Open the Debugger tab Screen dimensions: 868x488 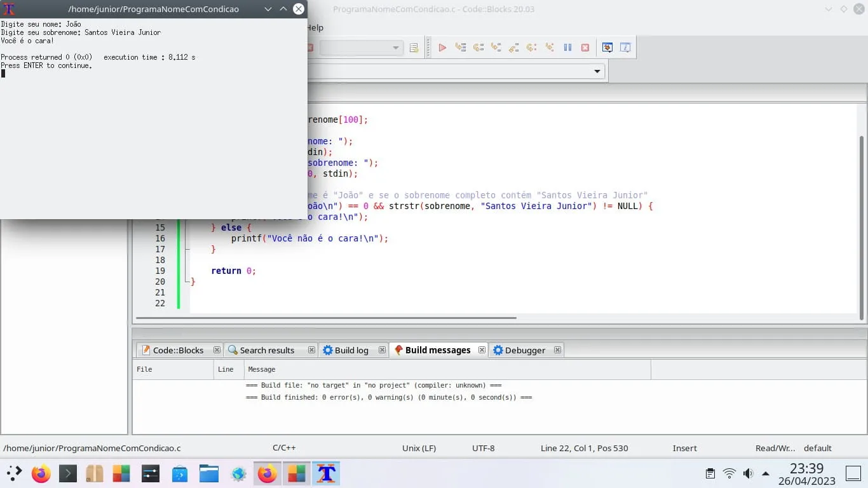click(x=524, y=350)
